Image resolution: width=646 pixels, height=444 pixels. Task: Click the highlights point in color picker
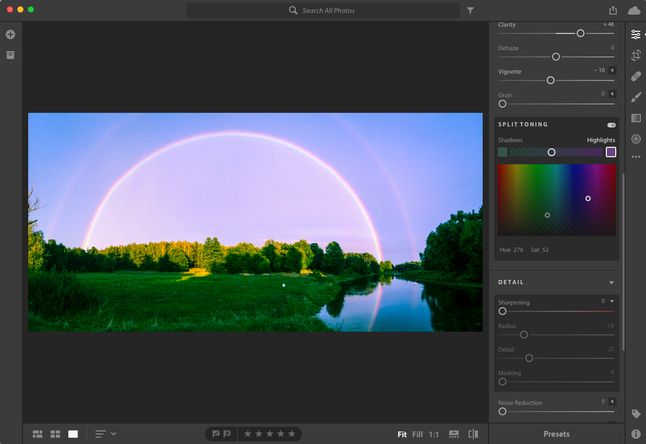coord(588,199)
